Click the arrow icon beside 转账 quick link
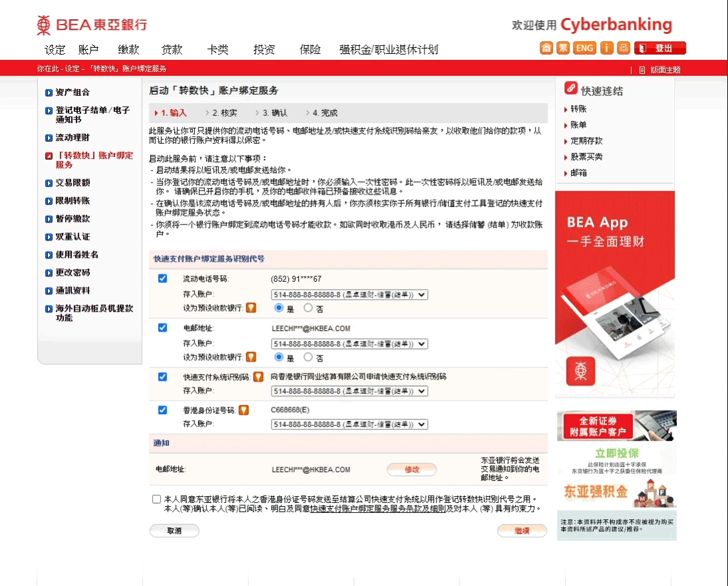The image size is (728, 586). point(566,110)
